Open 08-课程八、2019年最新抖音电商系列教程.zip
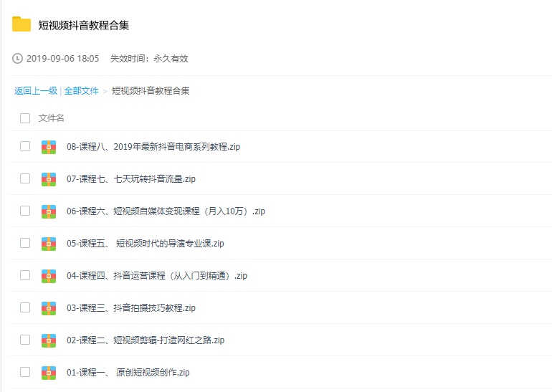 pos(153,147)
